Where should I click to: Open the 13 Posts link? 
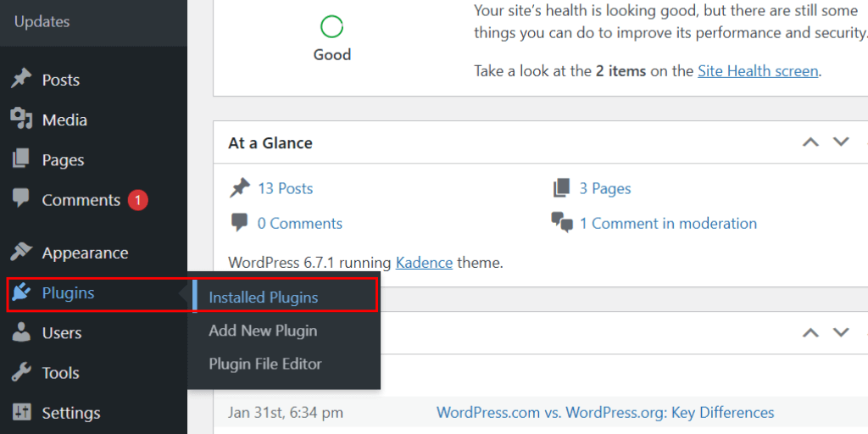tap(285, 189)
